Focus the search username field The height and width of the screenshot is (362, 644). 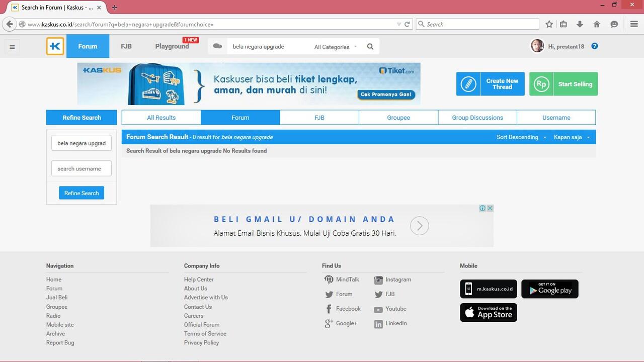(x=82, y=168)
